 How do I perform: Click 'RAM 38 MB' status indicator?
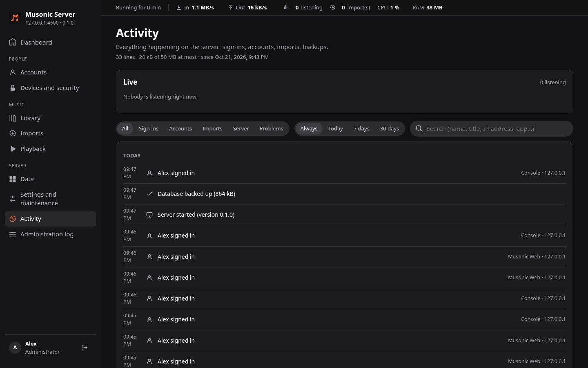(428, 7)
